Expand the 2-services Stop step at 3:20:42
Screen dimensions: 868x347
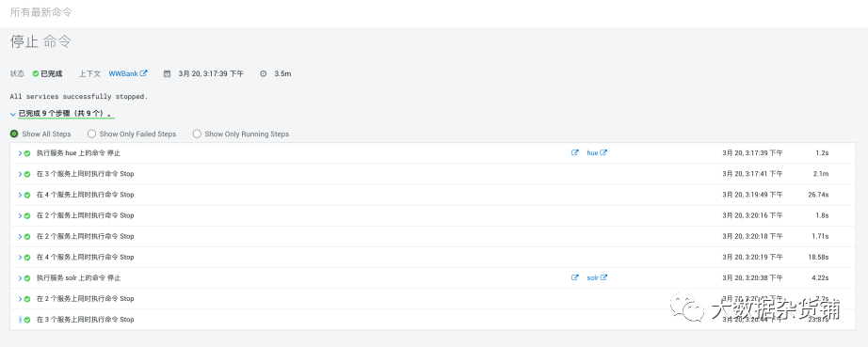point(20,299)
